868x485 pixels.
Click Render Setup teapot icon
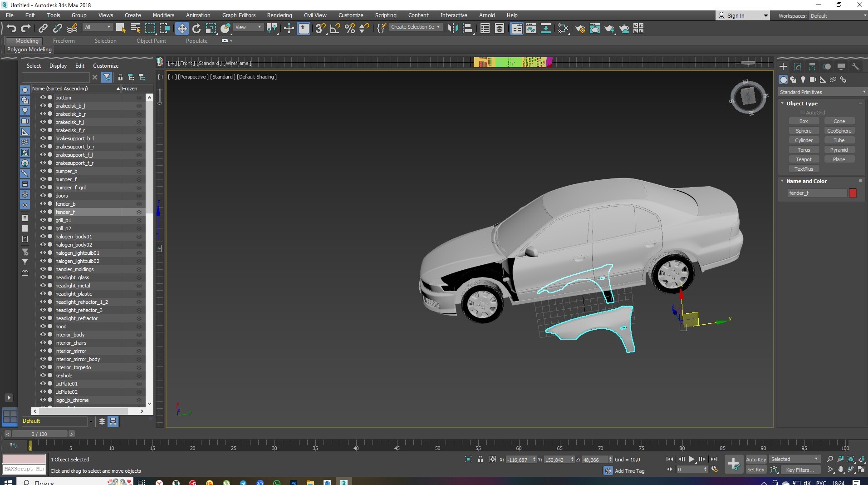(x=580, y=29)
